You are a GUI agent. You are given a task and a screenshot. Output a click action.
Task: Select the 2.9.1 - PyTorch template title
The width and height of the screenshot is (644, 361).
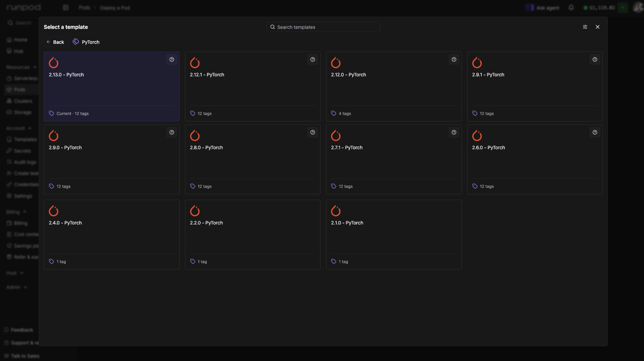(x=488, y=75)
